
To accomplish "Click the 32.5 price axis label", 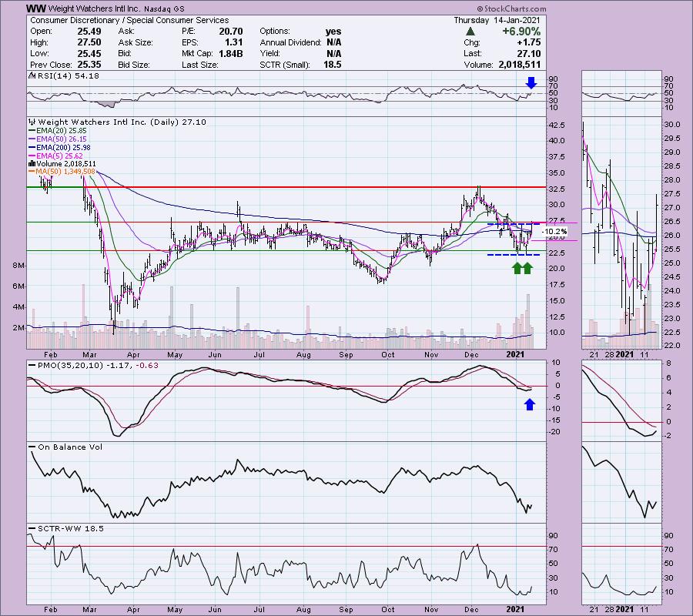I will (x=556, y=189).
